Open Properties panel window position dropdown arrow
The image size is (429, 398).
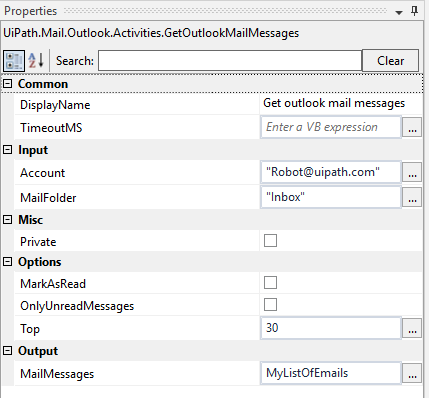pyautogui.click(x=399, y=12)
